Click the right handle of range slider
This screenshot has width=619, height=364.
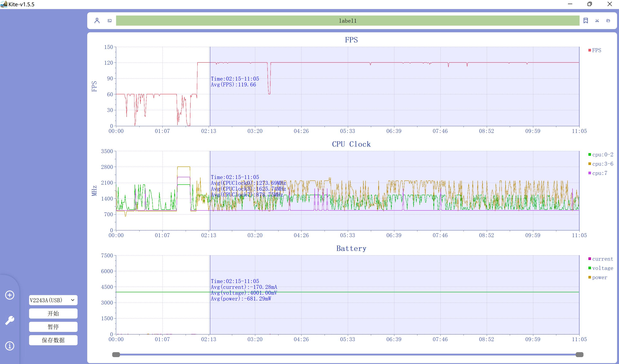[579, 355]
